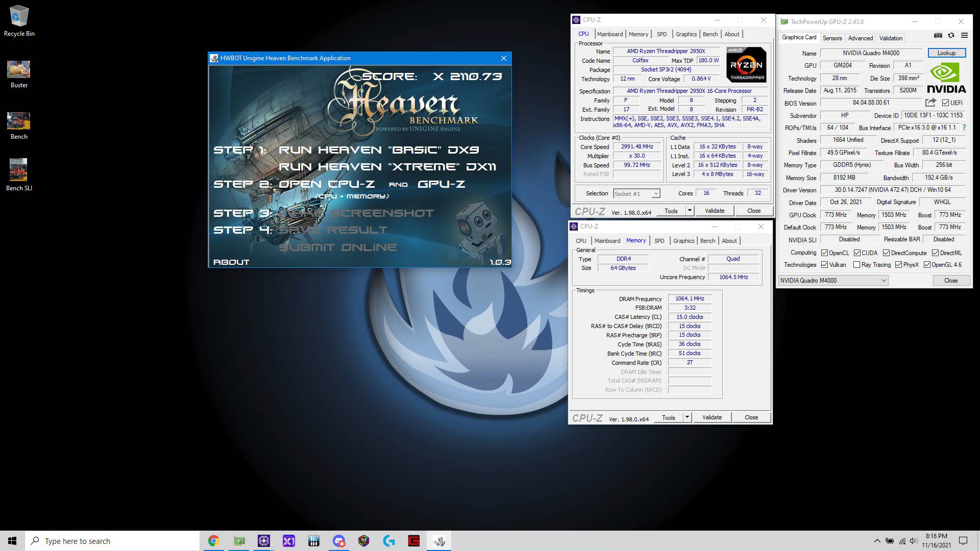Click the taskbar search box
The height and width of the screenshot is (551, 980).
click(112, 541)
